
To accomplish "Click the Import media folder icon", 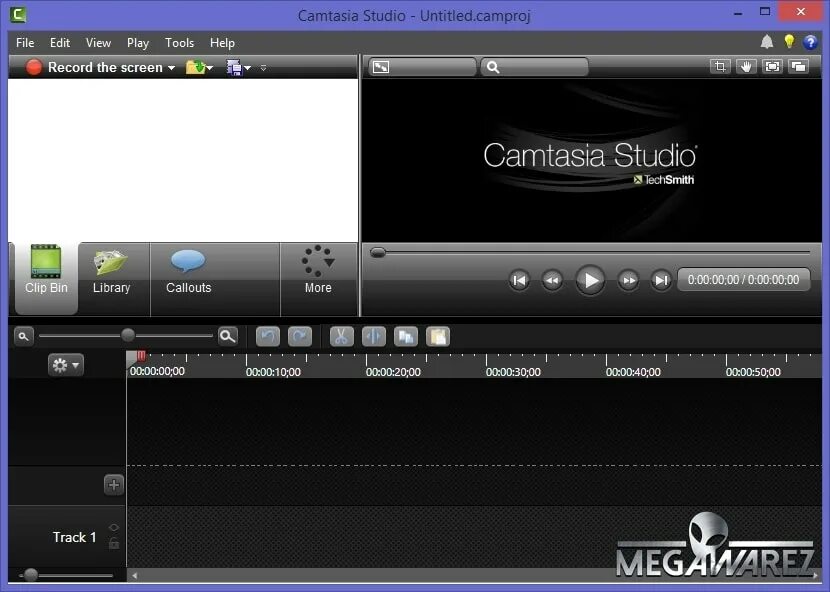I will (195, 67).
